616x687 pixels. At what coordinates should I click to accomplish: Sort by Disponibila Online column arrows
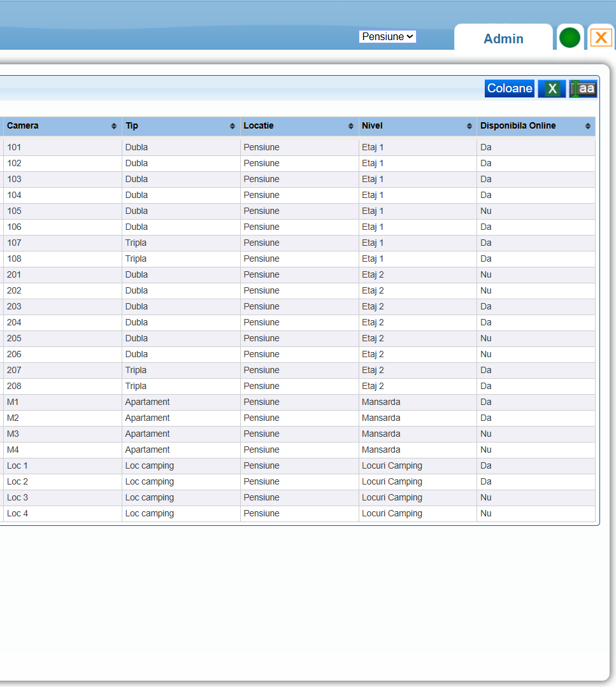tap(587, 126)
